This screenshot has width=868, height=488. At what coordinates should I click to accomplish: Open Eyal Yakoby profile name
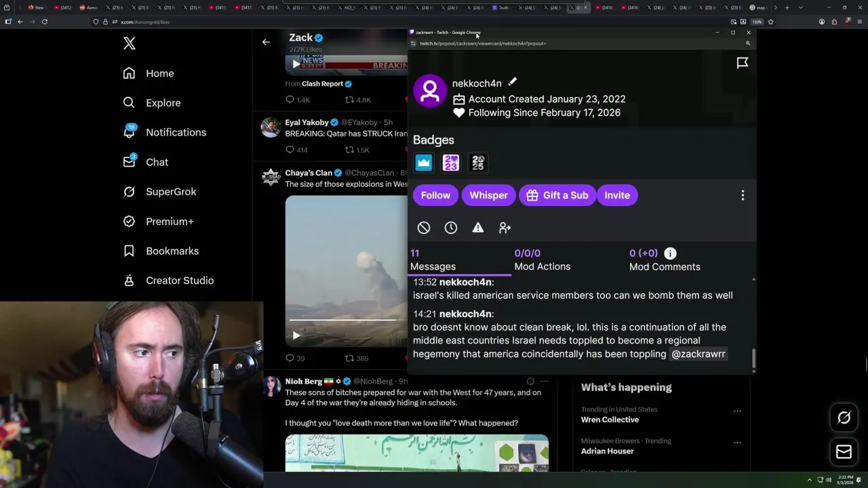307,123
